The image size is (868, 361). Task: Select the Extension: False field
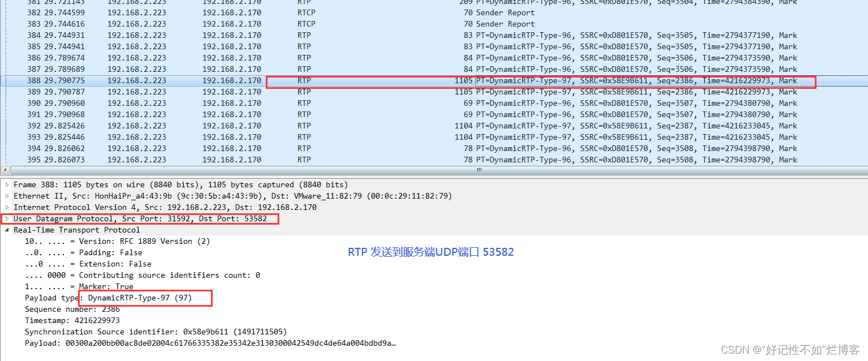point(88,264)
